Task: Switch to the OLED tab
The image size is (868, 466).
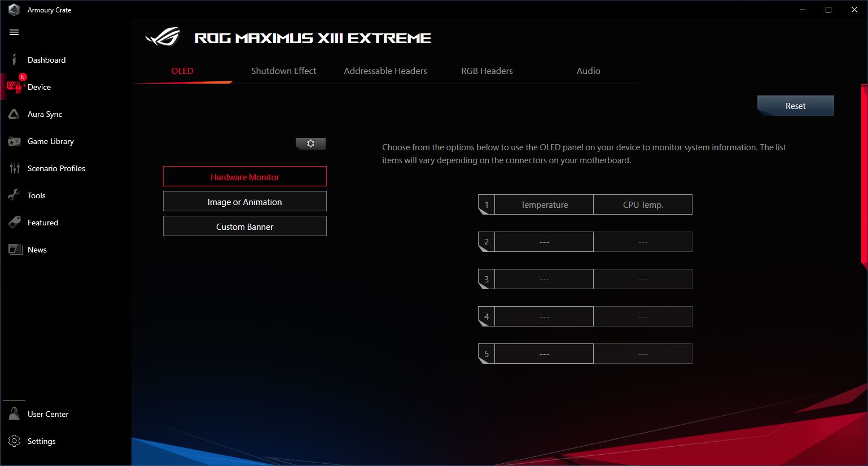Action: [182, 71]
